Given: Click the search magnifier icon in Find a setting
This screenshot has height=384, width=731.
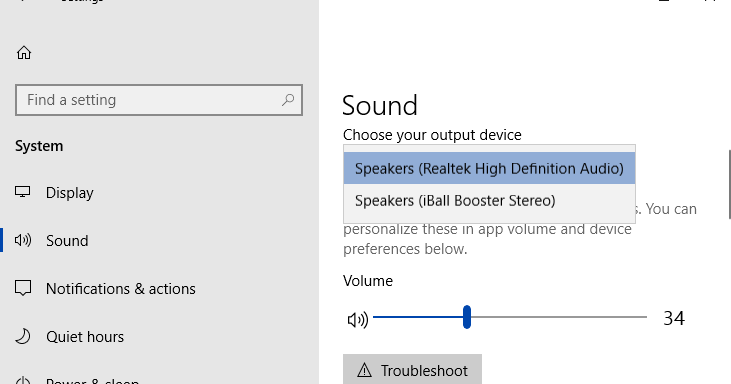Looking at the screenshot, I should click(288, 100).
